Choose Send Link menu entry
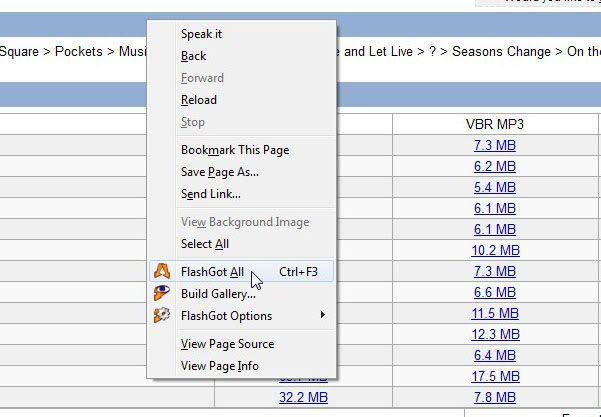The width and height of the screenshot is (601, 417). (x=211, y=194)
